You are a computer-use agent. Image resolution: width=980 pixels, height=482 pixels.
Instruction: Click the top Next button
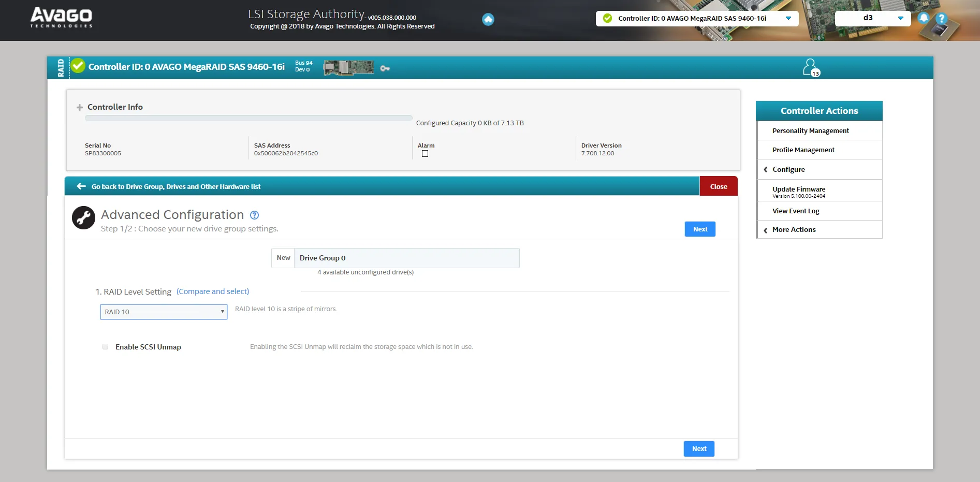tap(699, 229)
